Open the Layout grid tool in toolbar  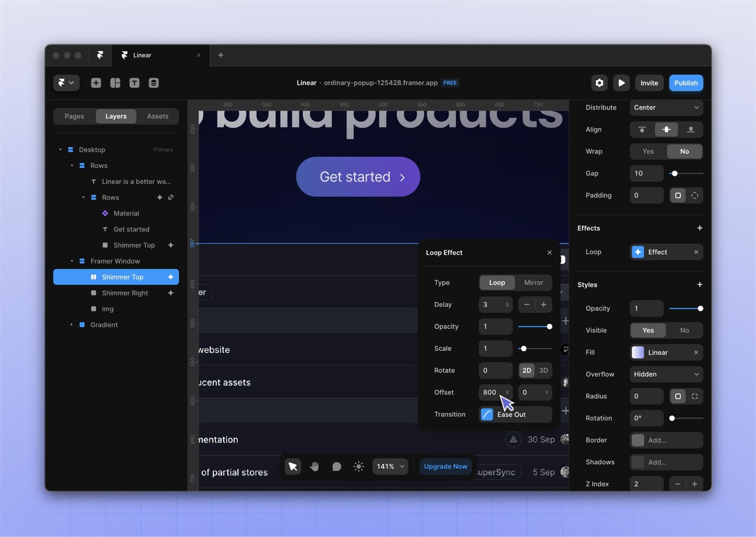click(115, 83)
